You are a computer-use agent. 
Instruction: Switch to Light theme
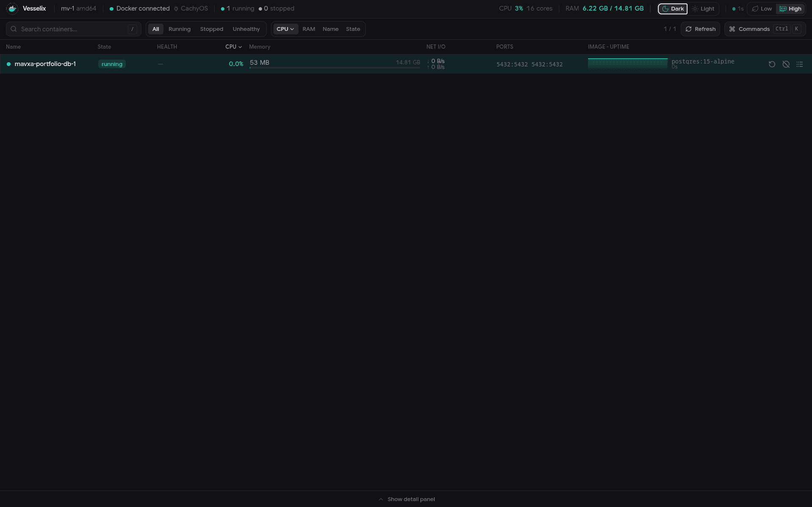[703, 9]
